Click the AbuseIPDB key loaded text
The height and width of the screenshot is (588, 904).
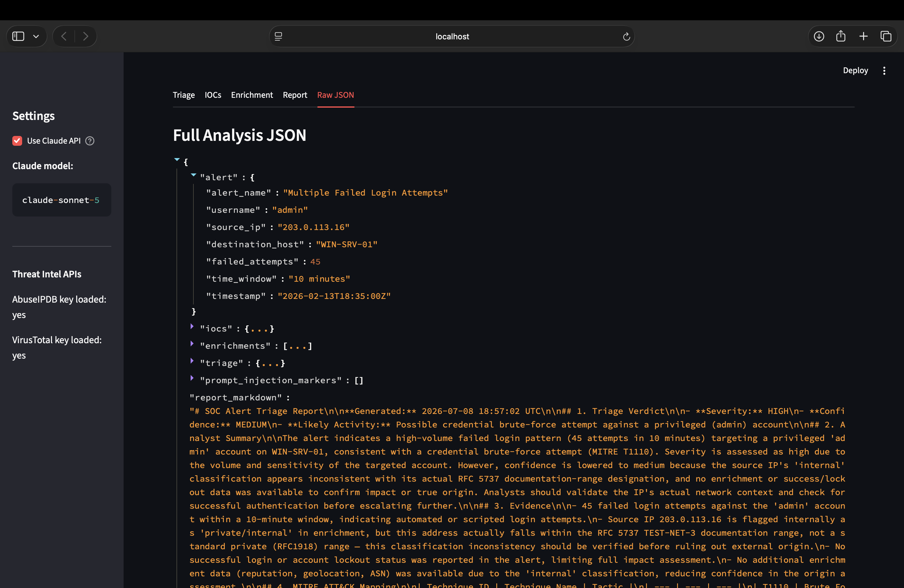coord(59,307)
